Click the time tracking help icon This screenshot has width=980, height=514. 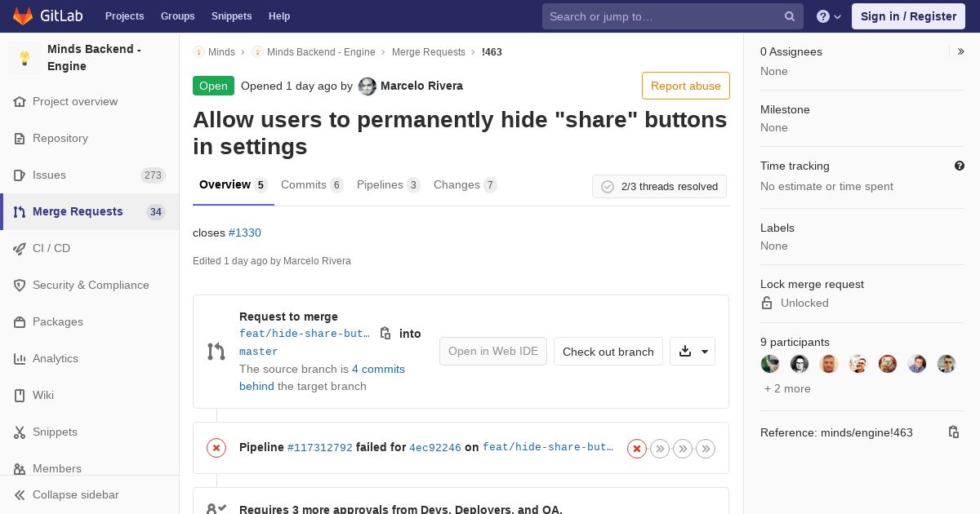point(960,166)
